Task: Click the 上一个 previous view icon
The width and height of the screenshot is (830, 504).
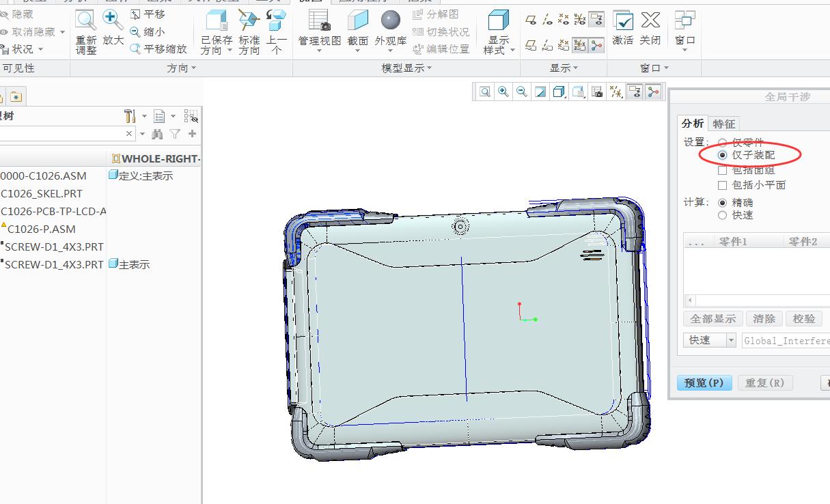Action: click(x=276, y=22)
